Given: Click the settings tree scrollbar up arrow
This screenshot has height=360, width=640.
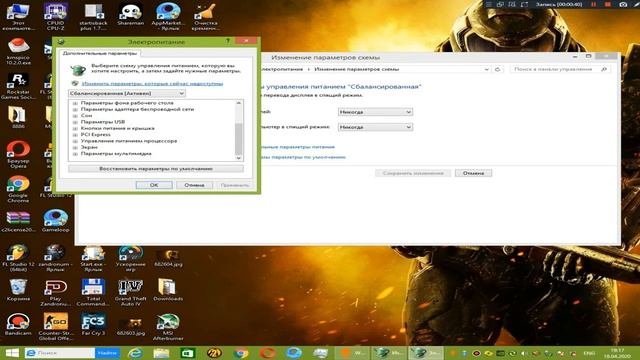Looking at the screenshot, I should point(239,103).
